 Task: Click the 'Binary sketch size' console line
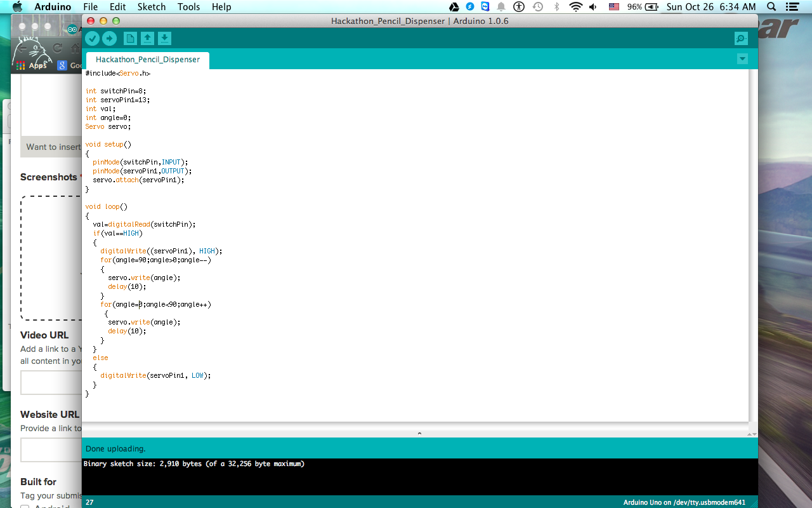click(194, 464)
